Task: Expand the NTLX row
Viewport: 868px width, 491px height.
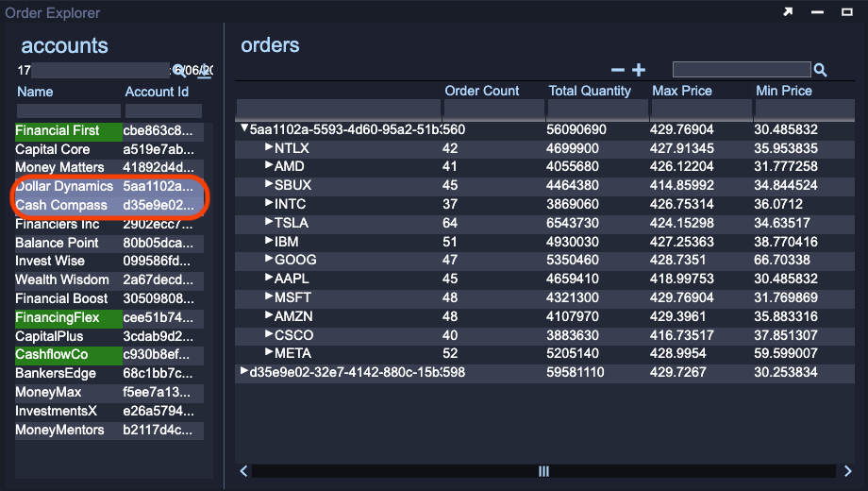Action: [269, 148]
